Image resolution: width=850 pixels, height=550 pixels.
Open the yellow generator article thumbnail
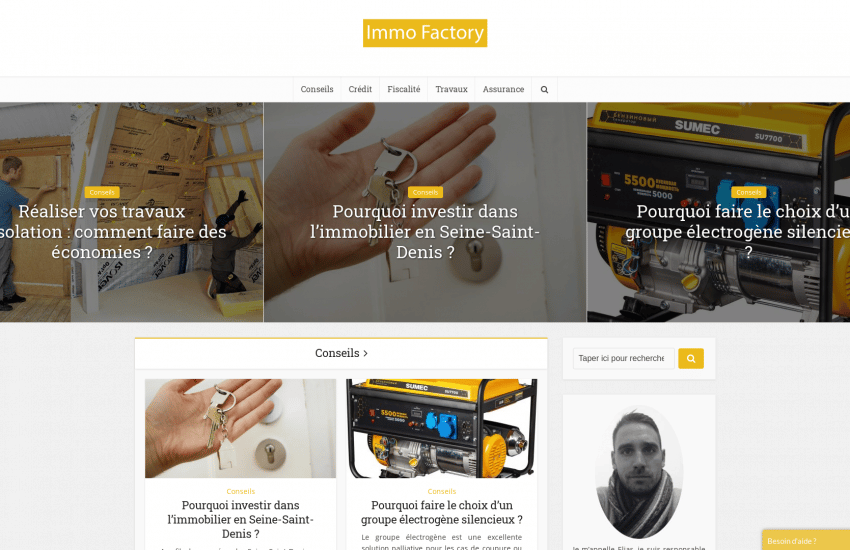tap(442, 428)
